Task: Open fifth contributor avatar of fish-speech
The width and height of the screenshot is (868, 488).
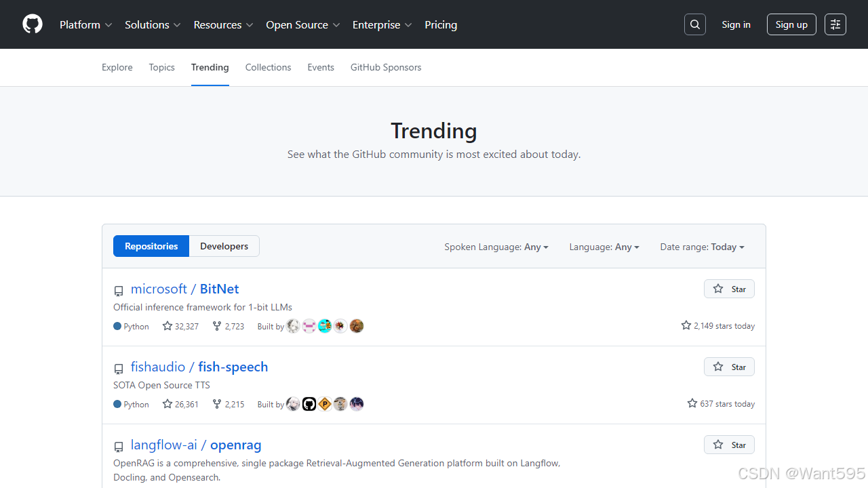Action: pos(357,404)
